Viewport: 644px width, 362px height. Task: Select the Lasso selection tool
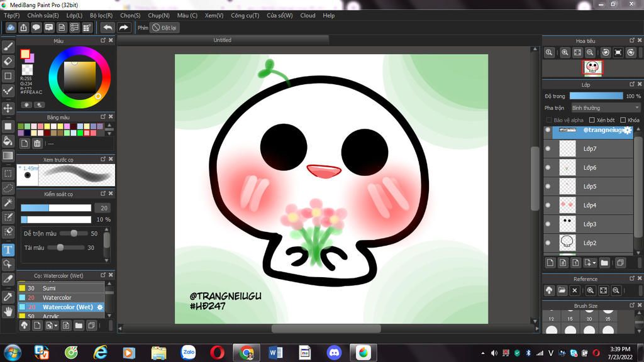click(x=8, y=188)
